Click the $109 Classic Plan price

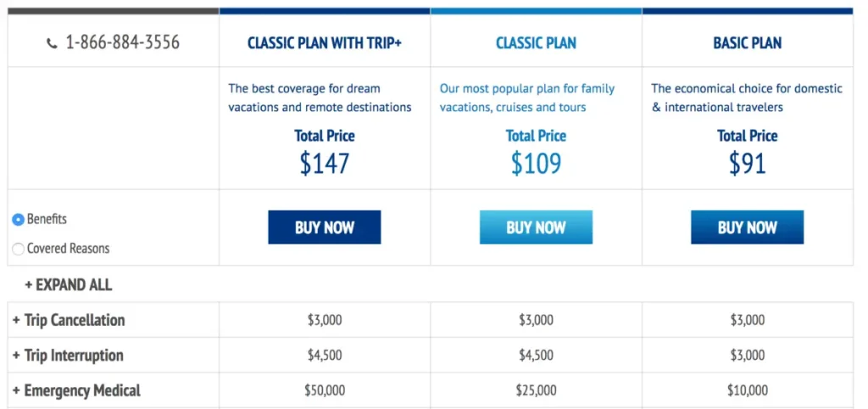pos(536,163)
